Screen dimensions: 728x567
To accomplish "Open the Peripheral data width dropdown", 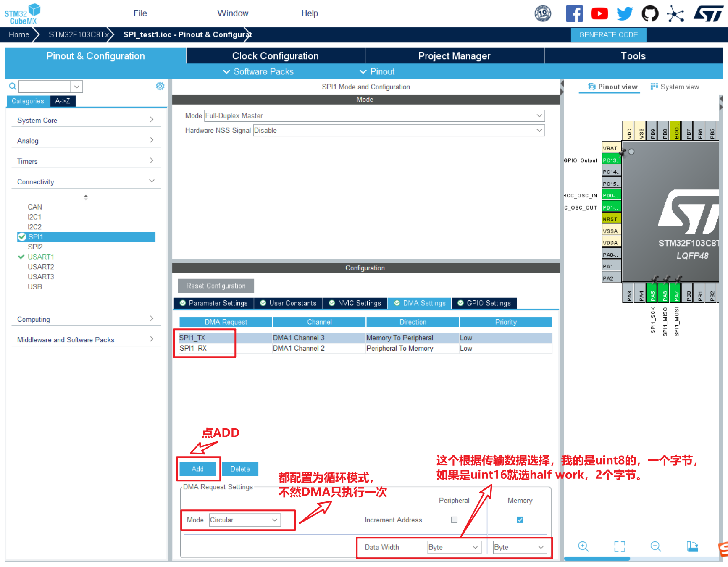I will tap(454, 547).
